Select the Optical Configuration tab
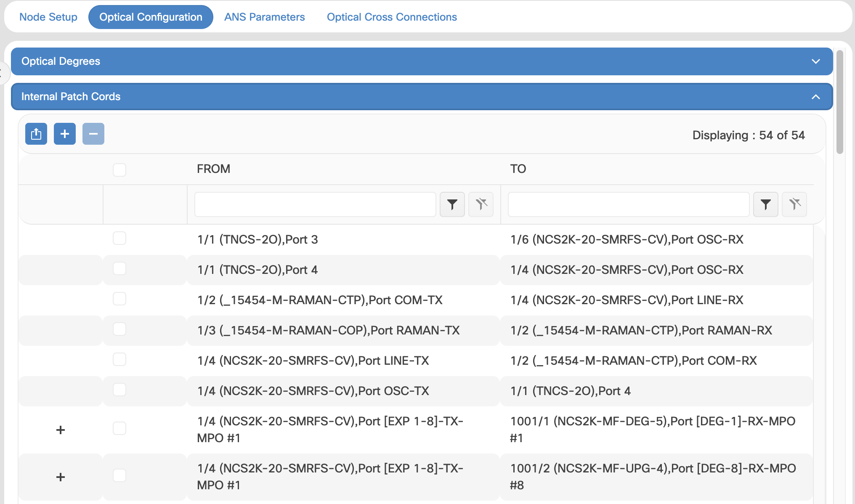Viewport: 855px width, 504px height. pos(151,17)
